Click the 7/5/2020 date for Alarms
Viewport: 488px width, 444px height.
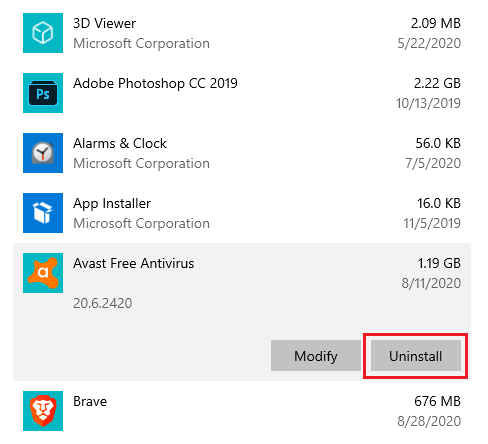click(433, 163)
